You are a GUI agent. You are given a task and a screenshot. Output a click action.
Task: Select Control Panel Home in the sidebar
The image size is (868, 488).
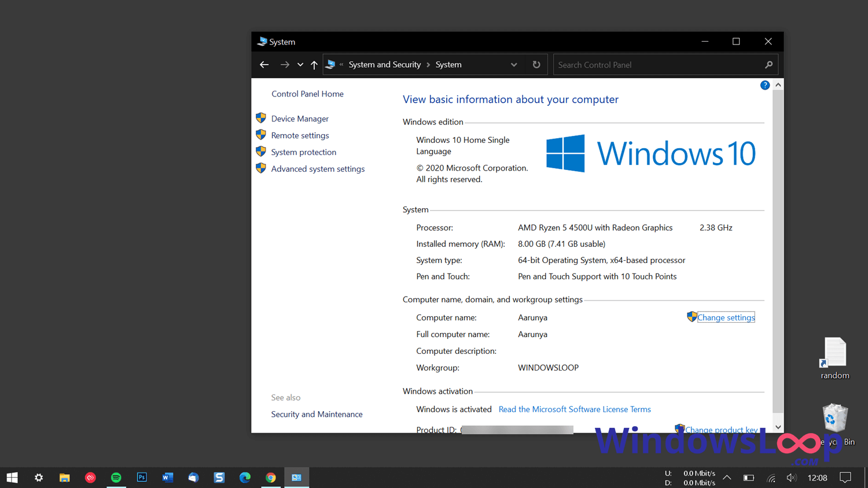pos(307,93)
